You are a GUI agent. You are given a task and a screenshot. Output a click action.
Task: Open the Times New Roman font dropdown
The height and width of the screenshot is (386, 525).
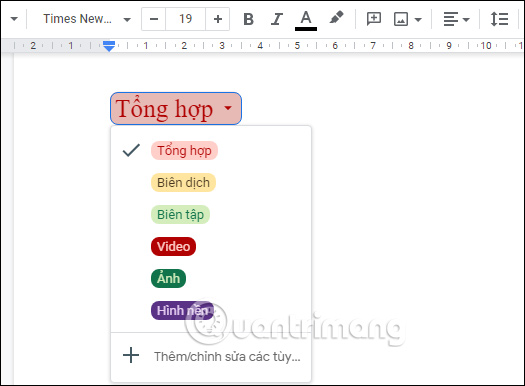(x=87, y=19)
